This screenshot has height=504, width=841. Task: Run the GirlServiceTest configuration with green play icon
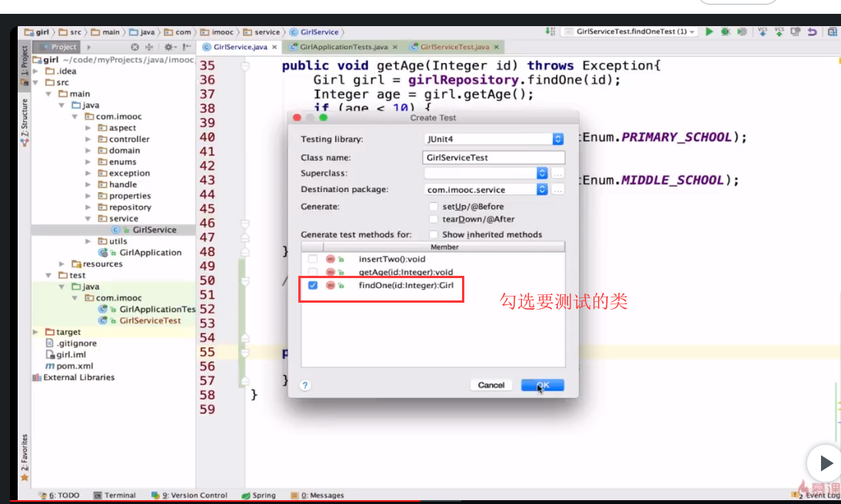click(x=709, y=31)
